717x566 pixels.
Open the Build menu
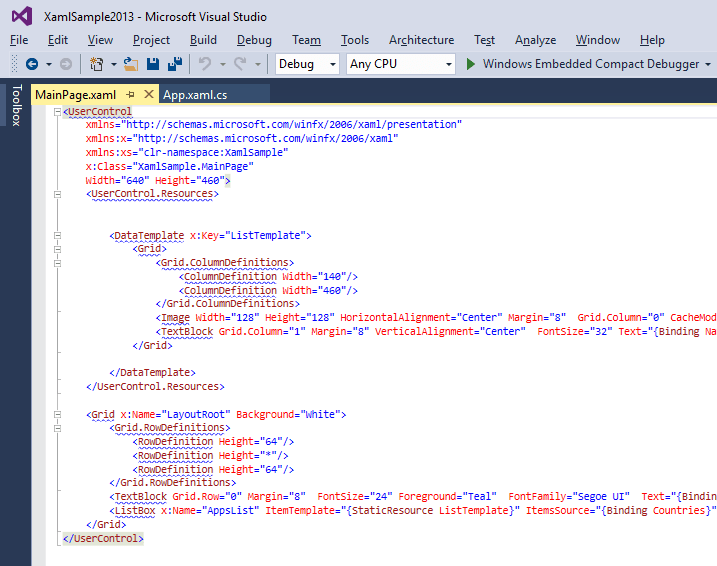[203, 40]
